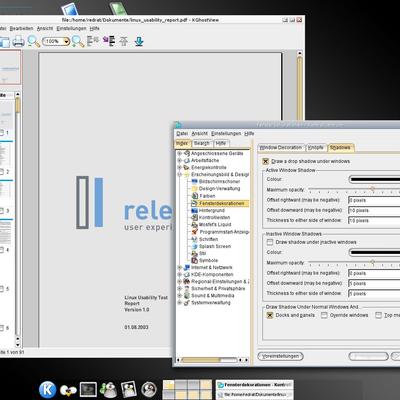Expand the 'KDE-Komponenten' tree node
The height and width of the screenshot is (400, 400).
click(x=180, y=274)
